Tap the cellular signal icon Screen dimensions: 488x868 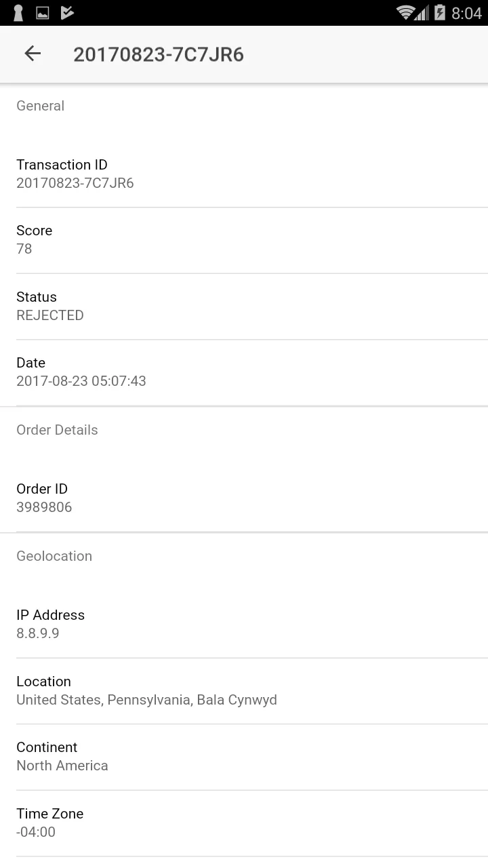click(422, 12)
